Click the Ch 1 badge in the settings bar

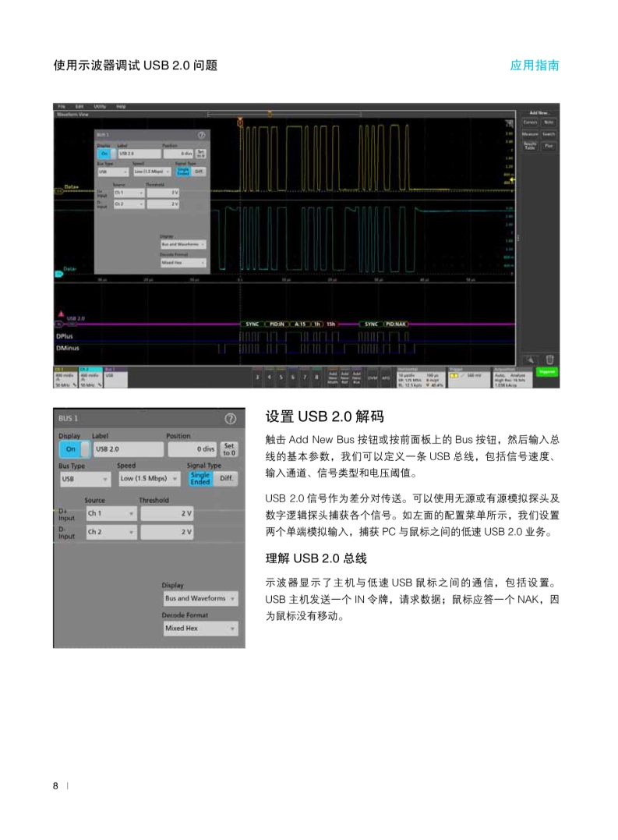coord(65,376)
